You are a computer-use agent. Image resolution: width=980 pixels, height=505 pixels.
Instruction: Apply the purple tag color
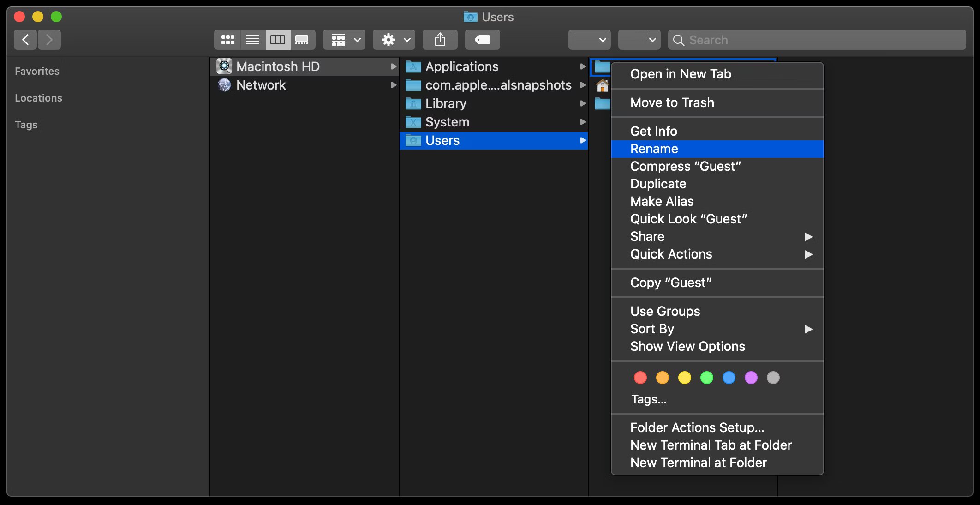(751, 378)
